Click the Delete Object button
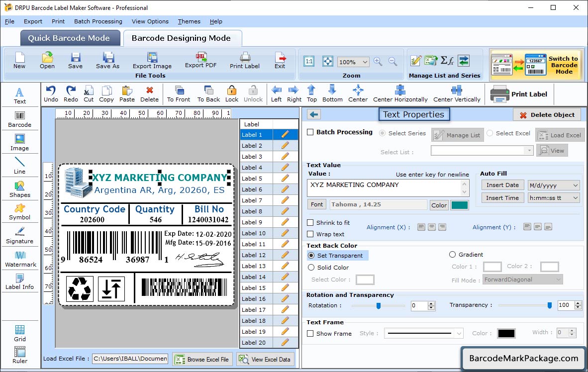The height and width of the screenshot is (372, 588). [547, 115]
